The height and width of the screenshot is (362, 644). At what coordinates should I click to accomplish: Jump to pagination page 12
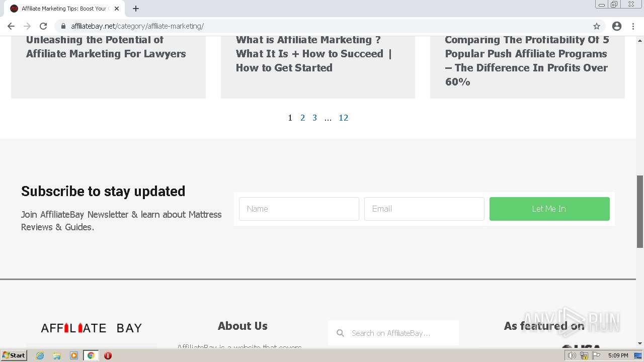point(344,118)
